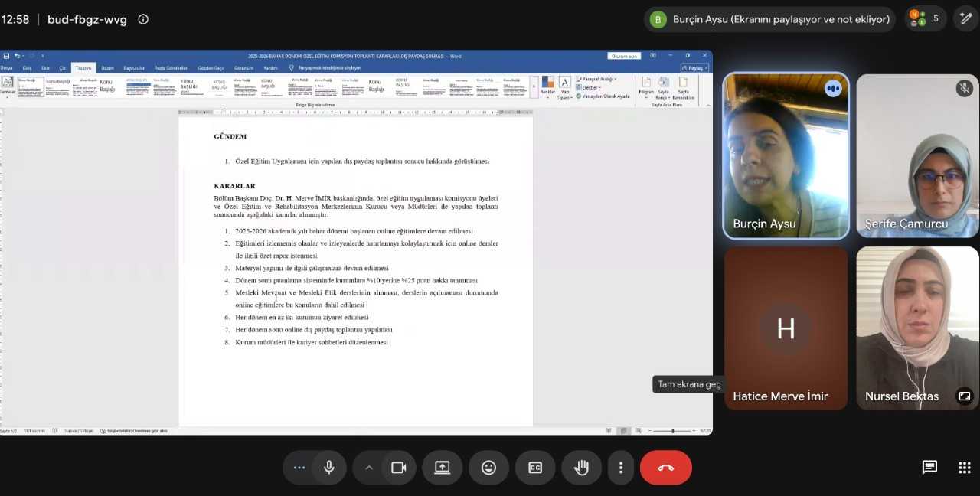The height and width of the screenshot is (496, 980).
Task: Click Burçin Aysu presenter chip
Action: pyautogui.click(x=769, y=19)
